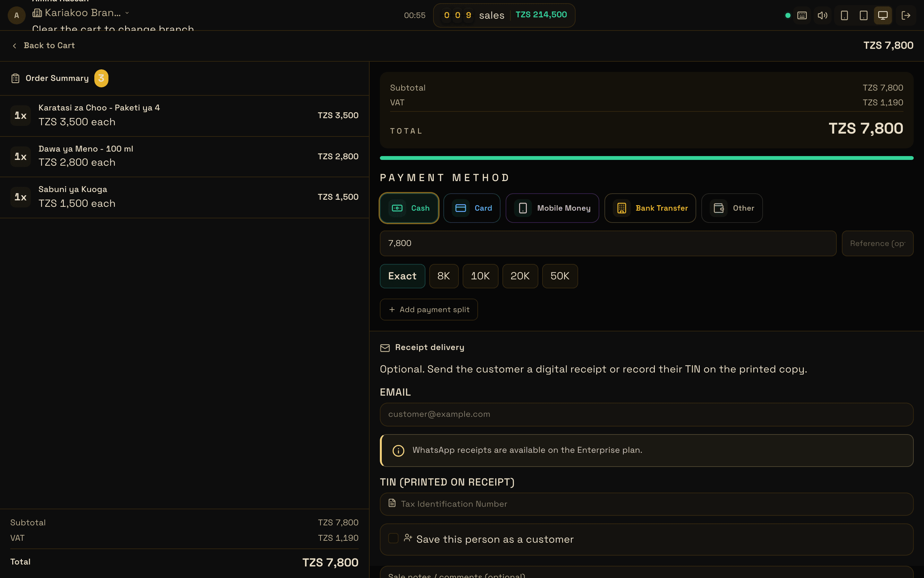924x578 pixels.
Task: Click the TIN document icon
Action: [x=392, y=503]
